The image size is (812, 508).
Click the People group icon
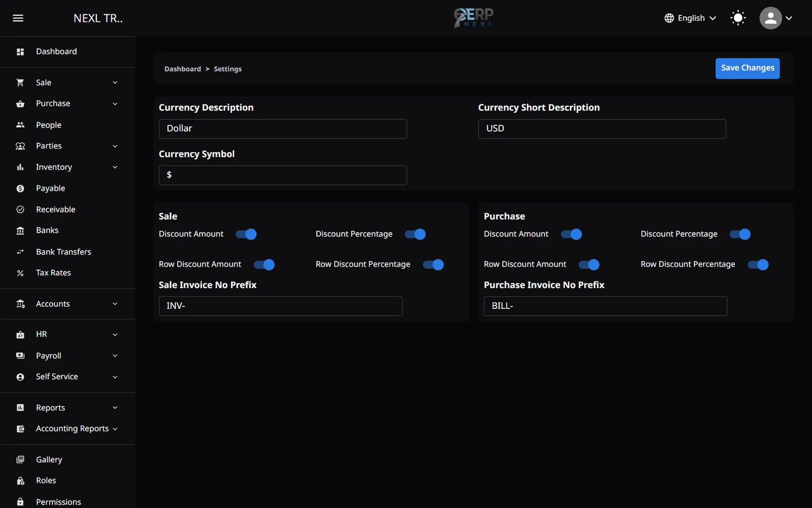tap(20, 125)
